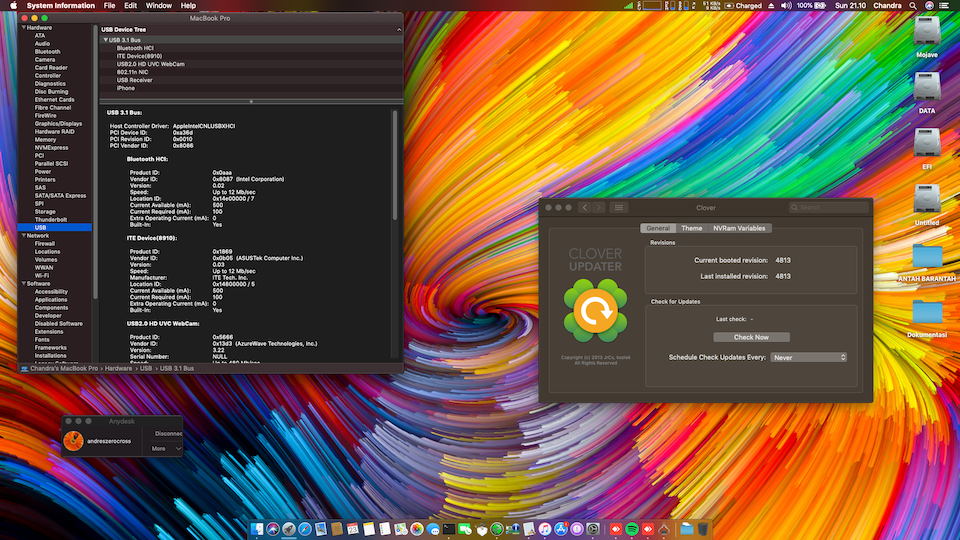Click the Check Now button
Viewport: 960px width, 540px height.
click(751, 337)
